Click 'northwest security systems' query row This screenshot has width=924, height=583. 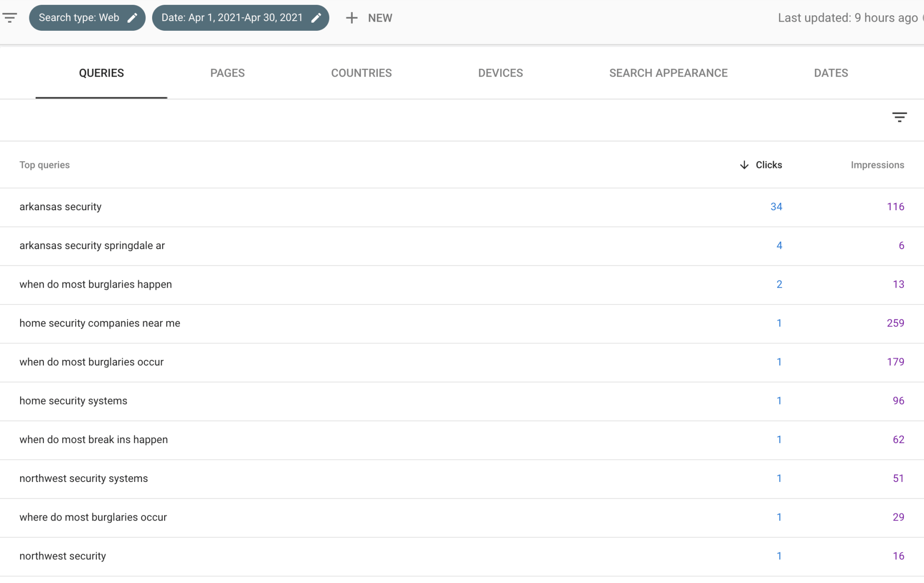tap(83, 479)
